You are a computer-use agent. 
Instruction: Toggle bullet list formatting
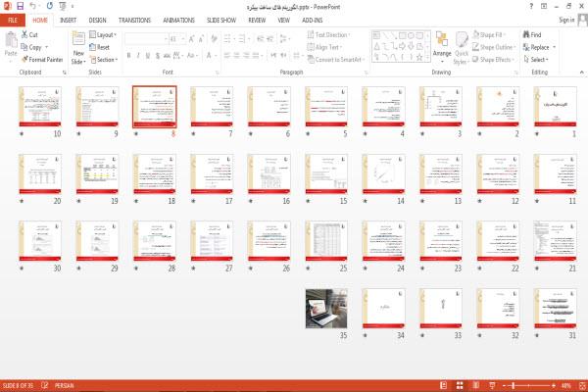[227, 38]
